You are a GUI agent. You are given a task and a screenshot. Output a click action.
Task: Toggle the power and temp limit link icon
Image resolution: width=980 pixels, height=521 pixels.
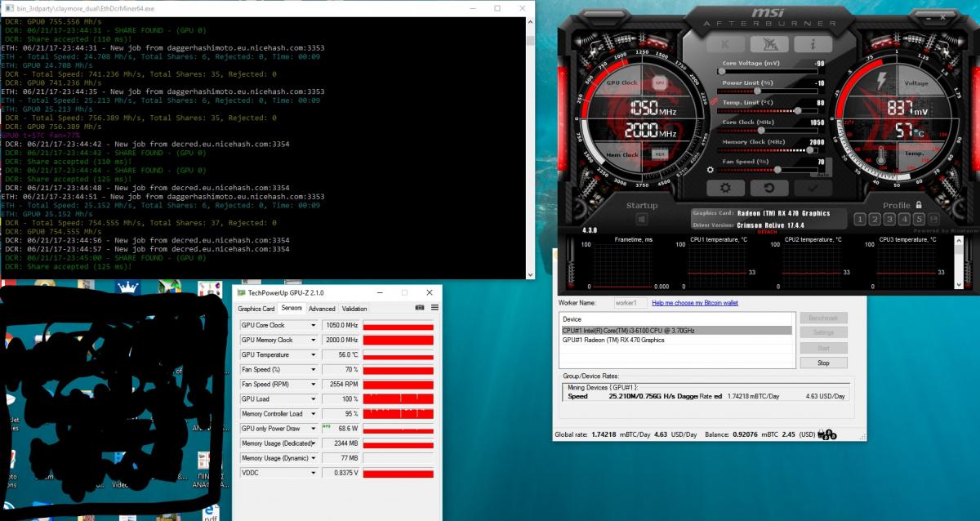713,101
